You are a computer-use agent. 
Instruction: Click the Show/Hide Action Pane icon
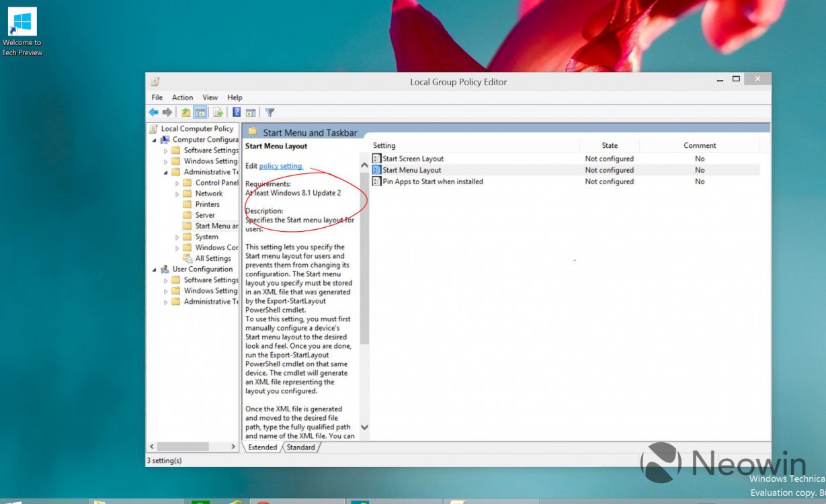pos(251,113)
